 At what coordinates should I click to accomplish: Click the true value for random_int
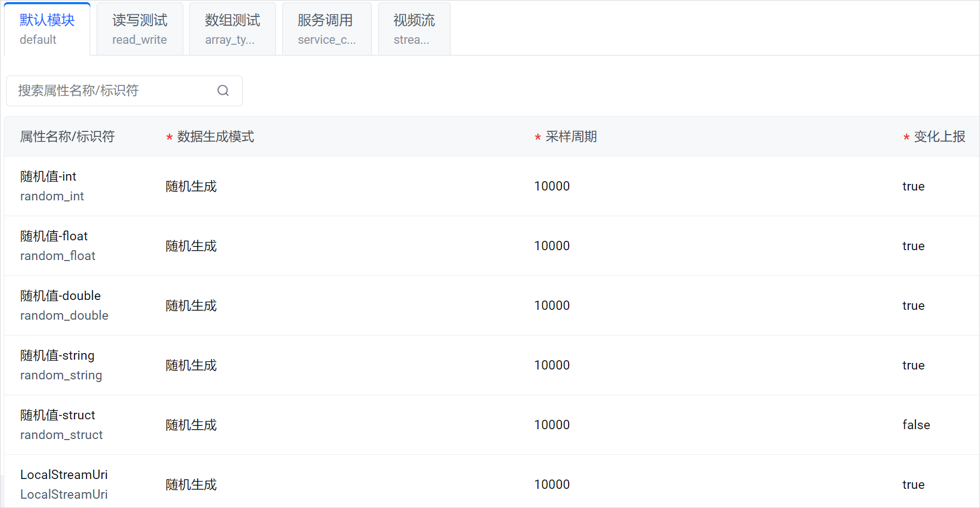coord(914,186)
